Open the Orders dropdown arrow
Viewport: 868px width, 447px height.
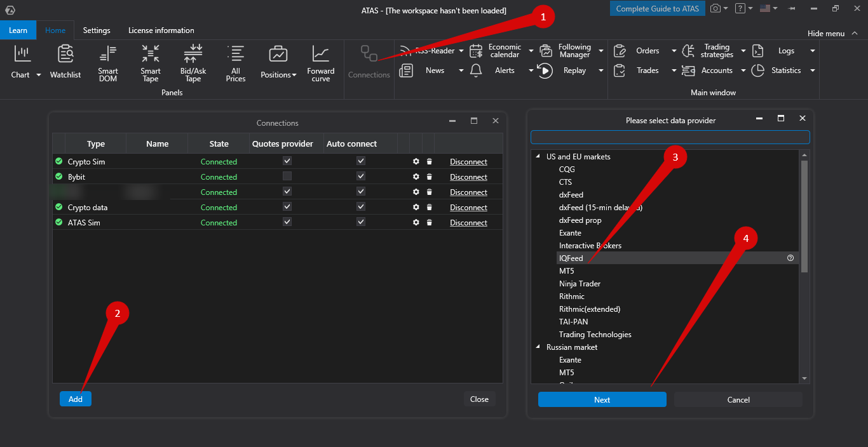[674, 51]
